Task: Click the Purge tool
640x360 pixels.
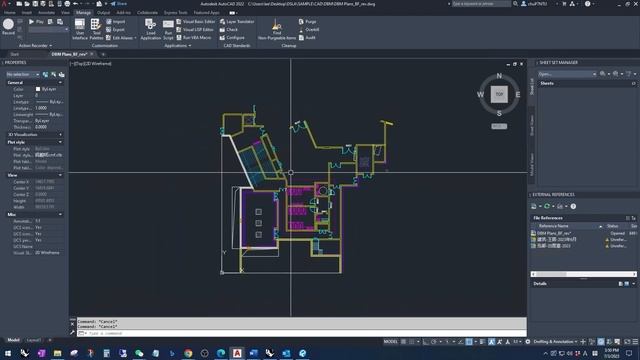Action: pyautogui.click(x=307, y=22)
